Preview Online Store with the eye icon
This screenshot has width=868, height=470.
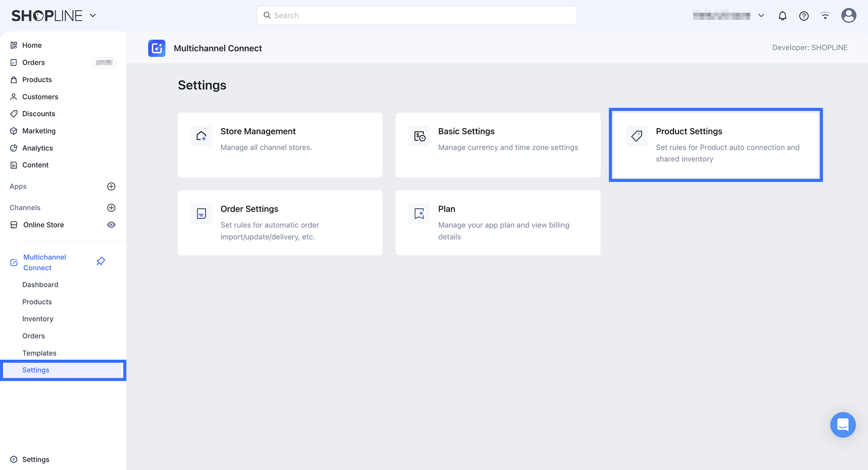(x=111, y=225)
